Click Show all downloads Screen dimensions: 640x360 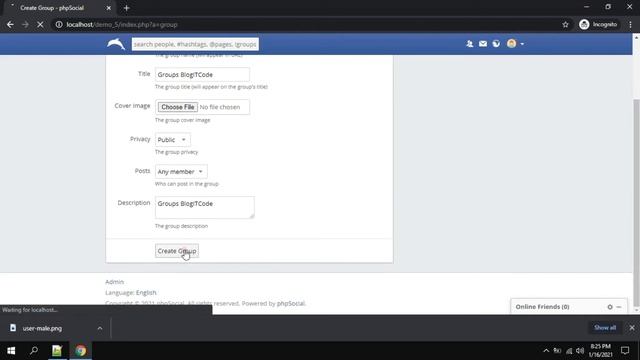[605, 328]
